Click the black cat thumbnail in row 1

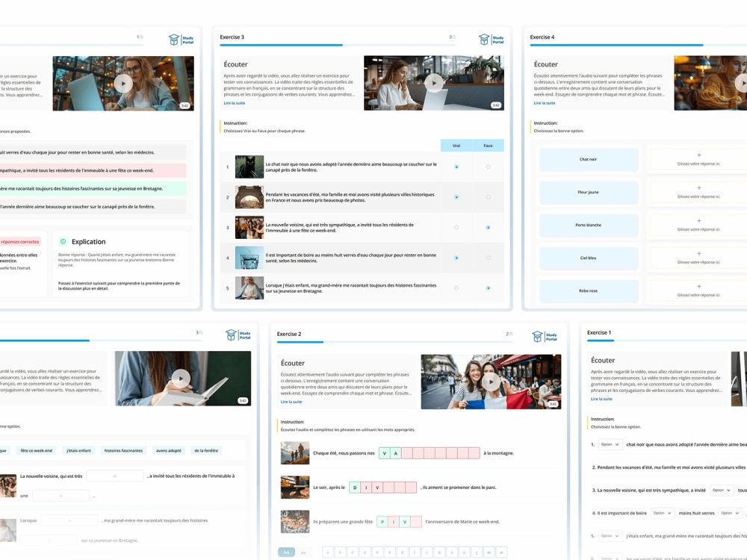tap(249, 167)
